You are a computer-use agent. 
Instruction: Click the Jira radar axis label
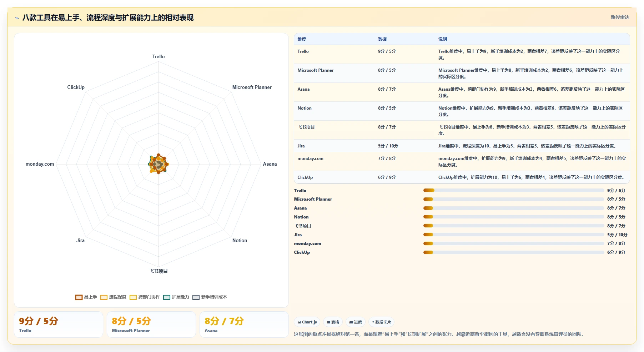[80, 240]
